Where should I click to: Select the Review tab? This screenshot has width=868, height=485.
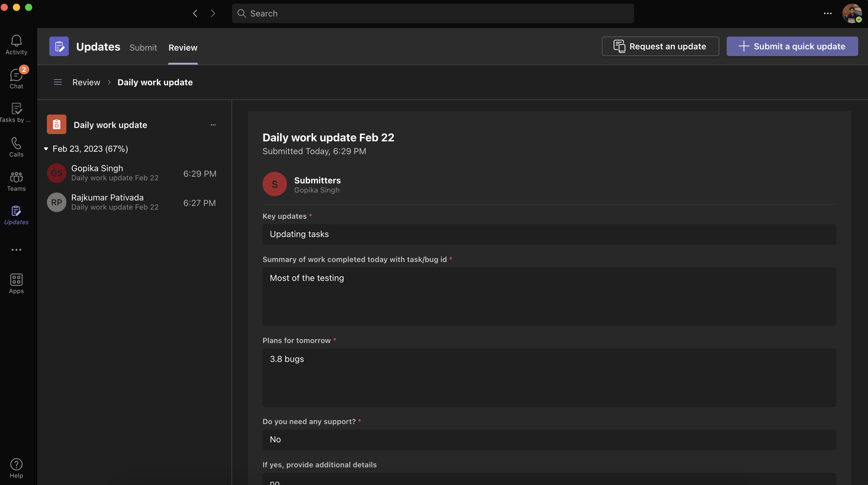click(x=183, y=48)
